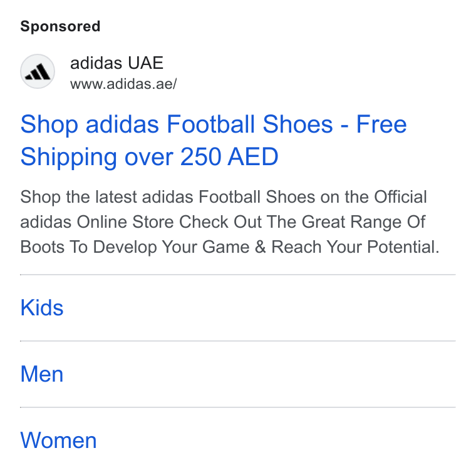Click "250 AED" in the headline

[229, 157]
